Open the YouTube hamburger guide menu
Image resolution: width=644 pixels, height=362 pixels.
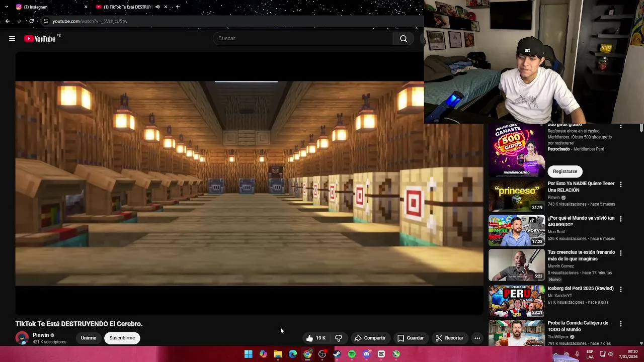tap(12, 39)
